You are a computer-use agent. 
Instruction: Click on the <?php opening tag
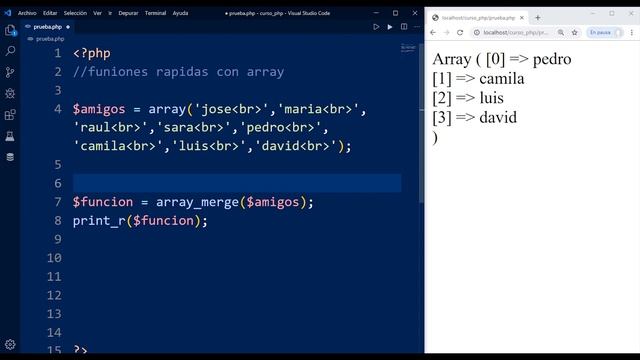[x=91, y=53]
